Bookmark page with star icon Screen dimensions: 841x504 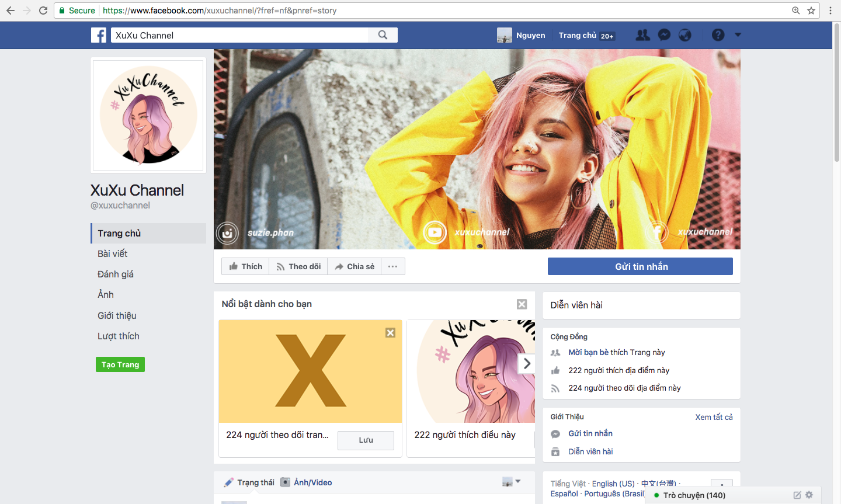click(811, 11)
